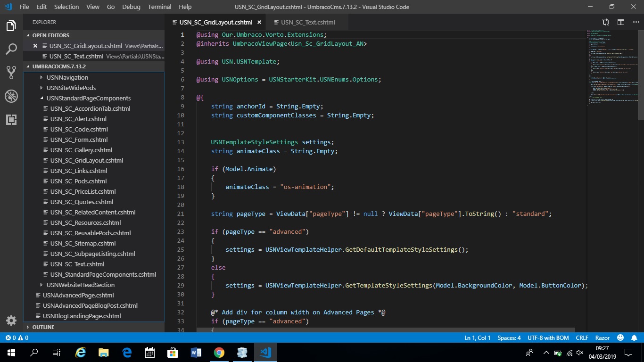Click the Visual Studio Code logo icon

click(x=8, y=7)
